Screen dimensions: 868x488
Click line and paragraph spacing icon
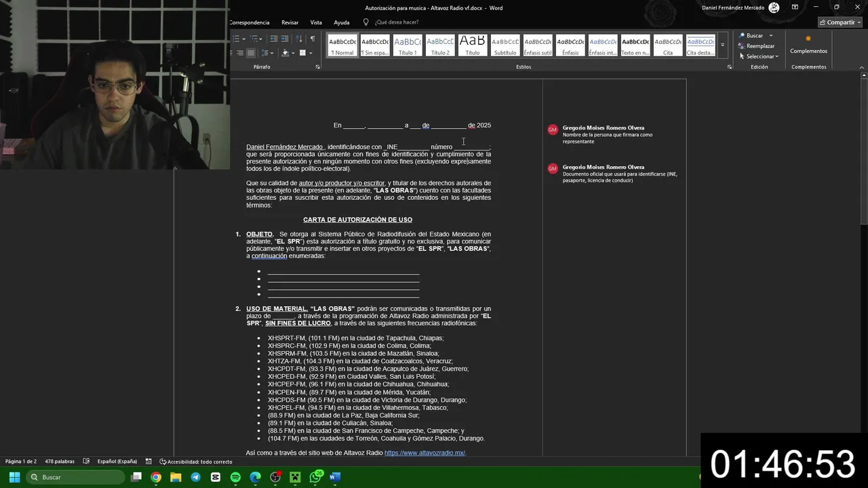tap(264, 53)
